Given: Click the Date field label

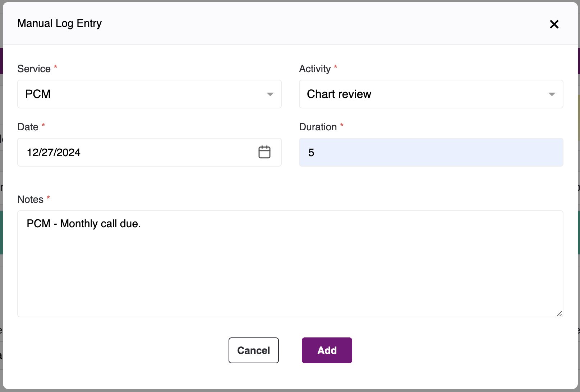Looking at the screenshot, I should pos(28,127).
